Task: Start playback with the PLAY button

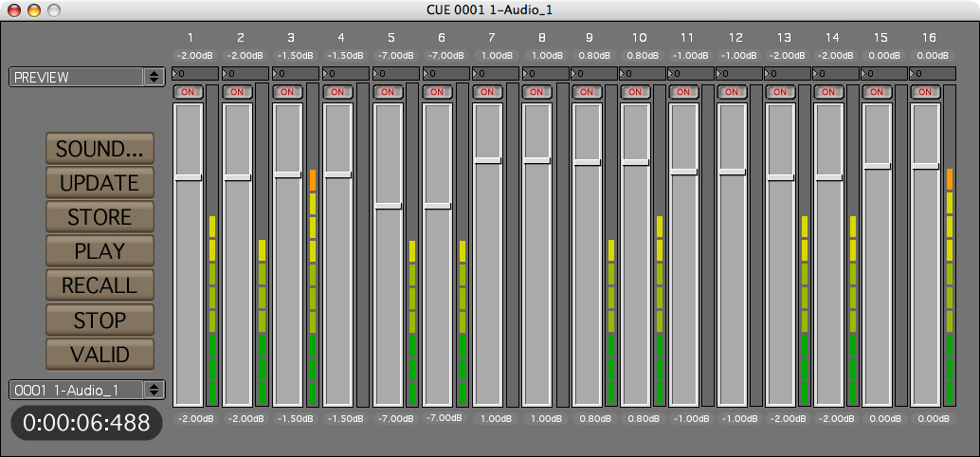Action: [100, 251]
